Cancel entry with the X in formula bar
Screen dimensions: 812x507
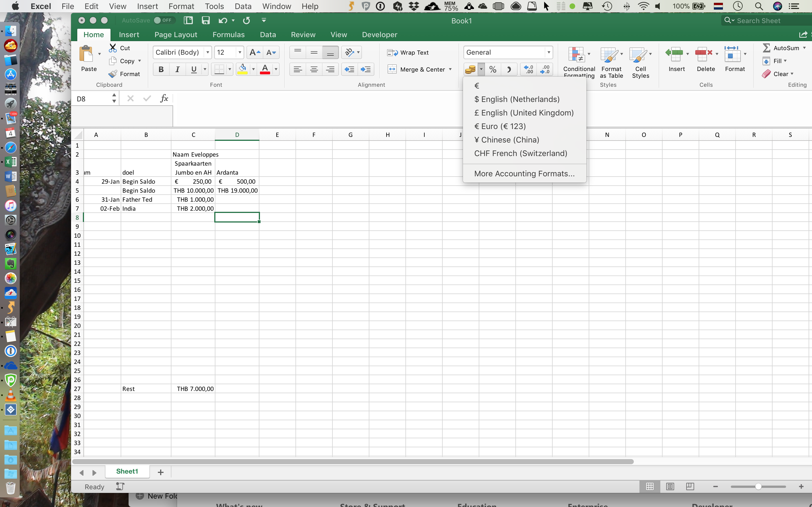tap(130, 98)
